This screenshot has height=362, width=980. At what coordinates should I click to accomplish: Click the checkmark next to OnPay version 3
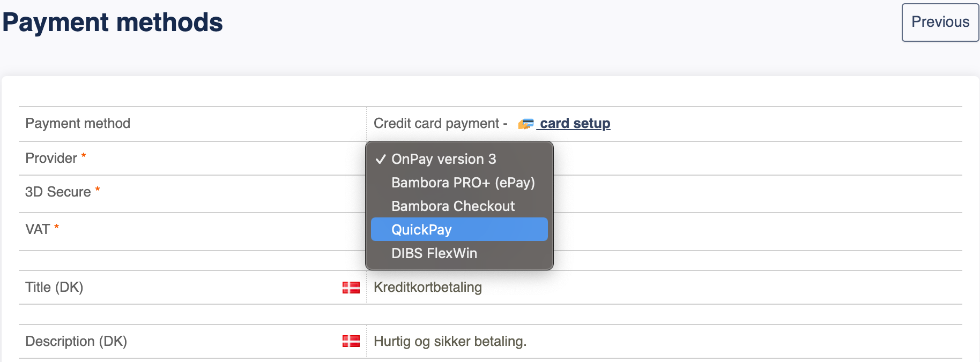[381, 159]
